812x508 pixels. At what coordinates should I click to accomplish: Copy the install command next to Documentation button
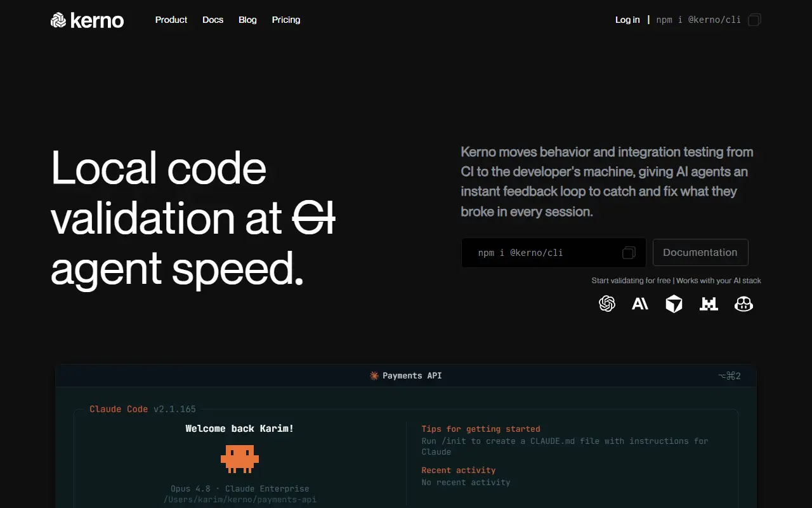pyautogui.click(x=629, y=253)
